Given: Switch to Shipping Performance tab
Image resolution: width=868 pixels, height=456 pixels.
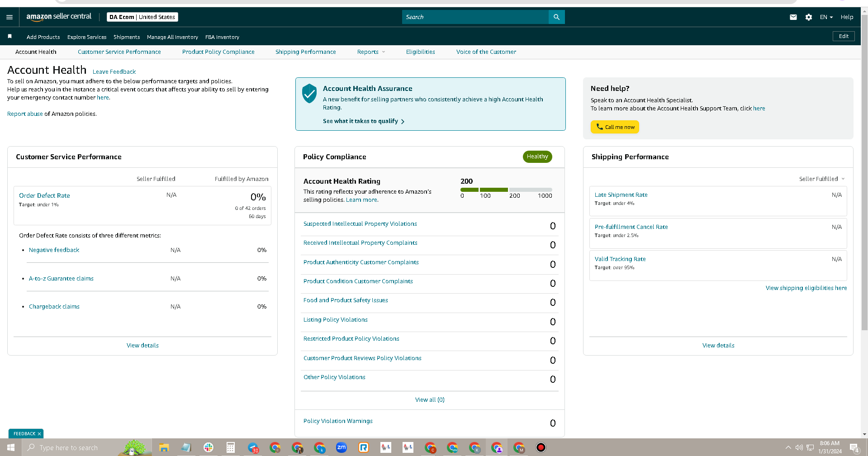Looking at the screenshot, I should pos(305,52).
